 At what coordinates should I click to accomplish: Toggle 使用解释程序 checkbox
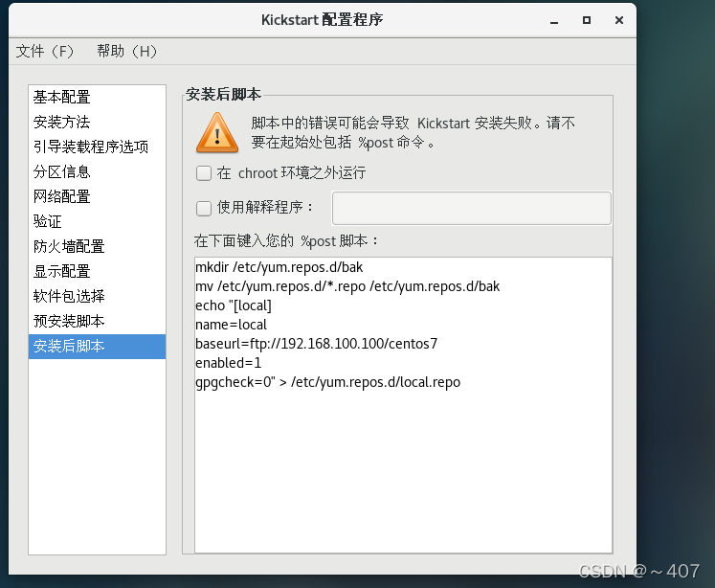[x=203, y=208]
